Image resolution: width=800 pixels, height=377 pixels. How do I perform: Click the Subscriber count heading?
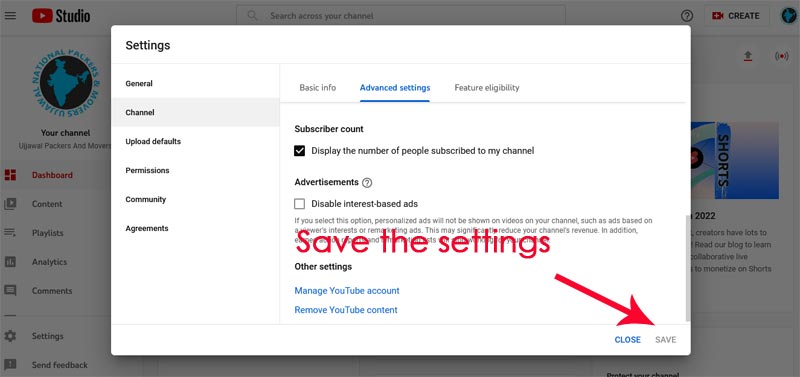click(329, 129)
